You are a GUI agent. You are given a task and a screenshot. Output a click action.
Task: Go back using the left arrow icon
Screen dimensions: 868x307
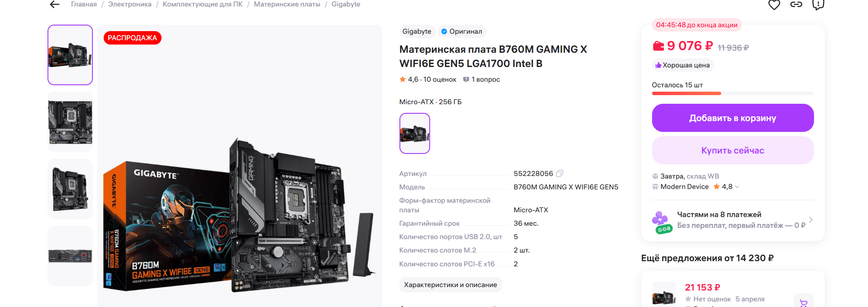tap(54, 4)
